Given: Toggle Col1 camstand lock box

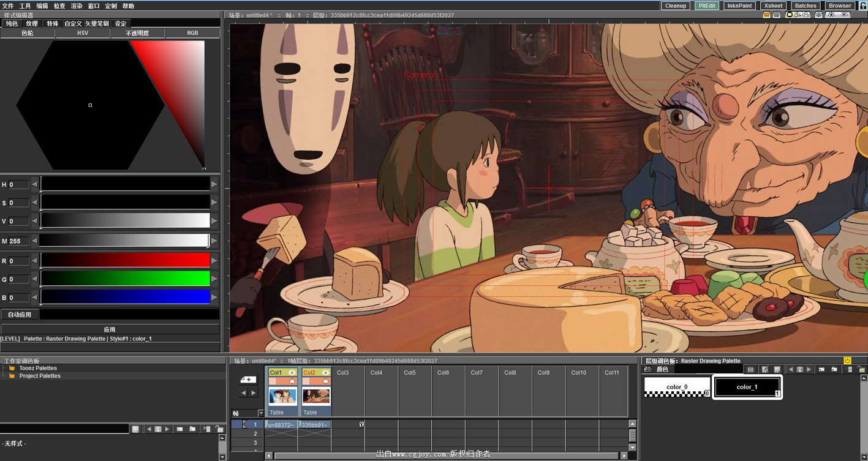Looking at the screenshot, I should coord(292,381).
